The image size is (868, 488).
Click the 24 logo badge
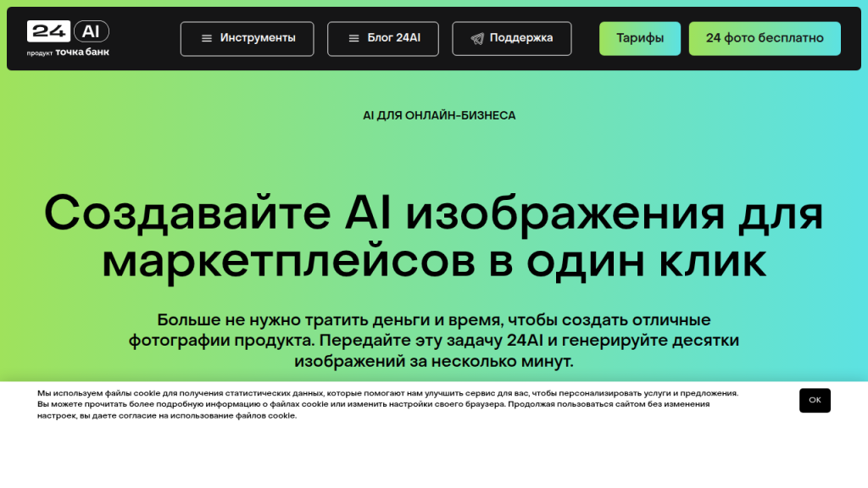coord(49,31)
